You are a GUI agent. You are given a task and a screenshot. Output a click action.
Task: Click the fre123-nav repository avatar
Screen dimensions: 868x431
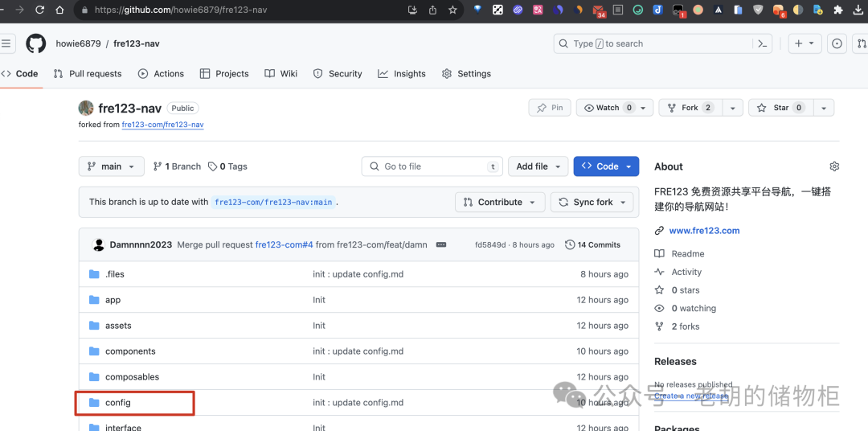pyautogui.click(x=86, y=108)
